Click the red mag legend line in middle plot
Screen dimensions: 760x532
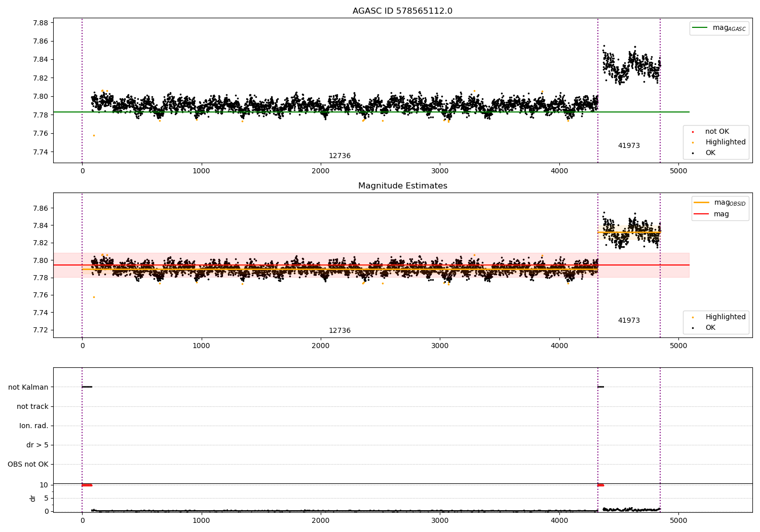click(x=702, y=214)
